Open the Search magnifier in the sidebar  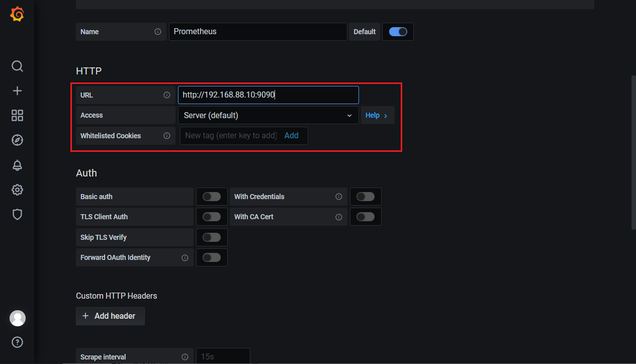tap(17, 66)
